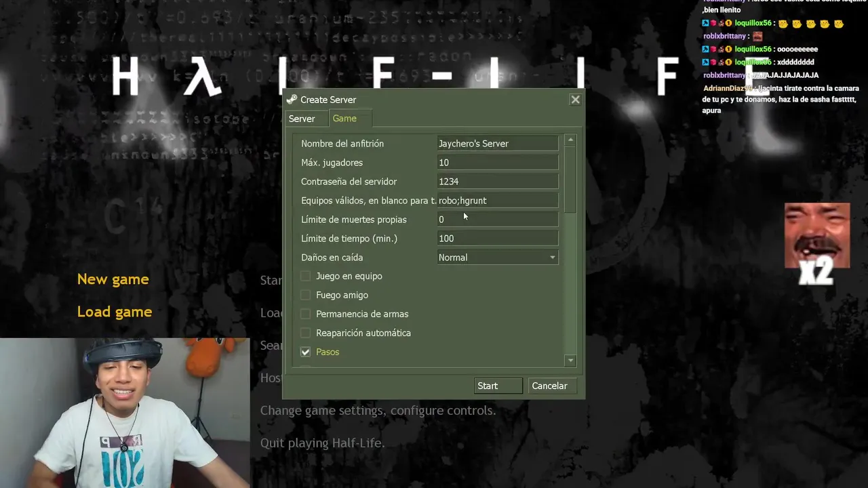Edit the Equipos válidos field robo;hgrunt
This screenshot has width=868, height=488.
[x=498, y=201]
